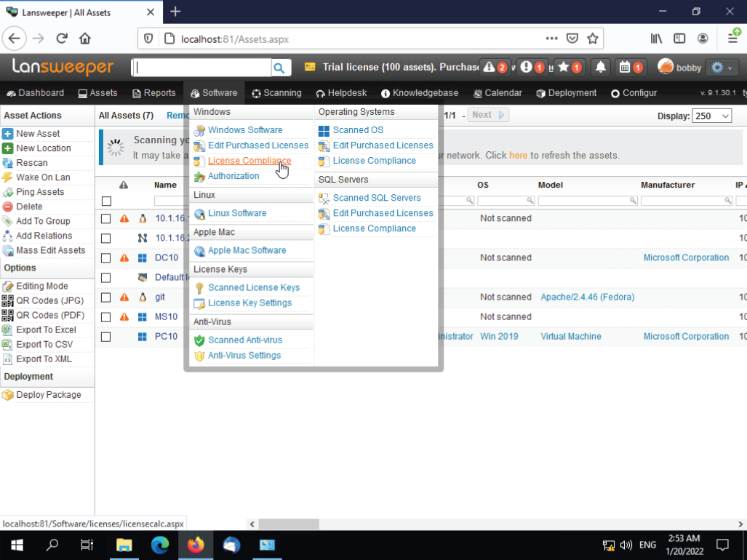747x560 pixels.
Task: Bookmark this page with star icon
Action: pyautogui.click(x=593, y=39)
